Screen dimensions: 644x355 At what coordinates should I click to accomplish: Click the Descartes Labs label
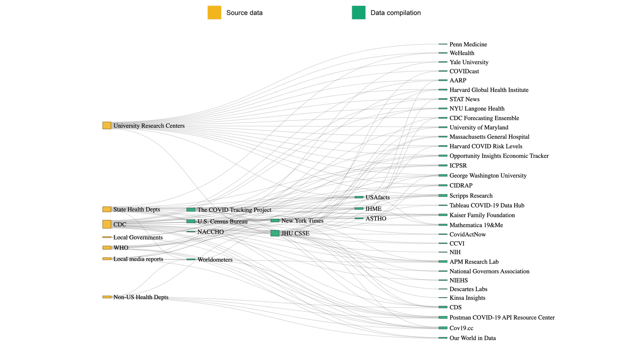469,289
